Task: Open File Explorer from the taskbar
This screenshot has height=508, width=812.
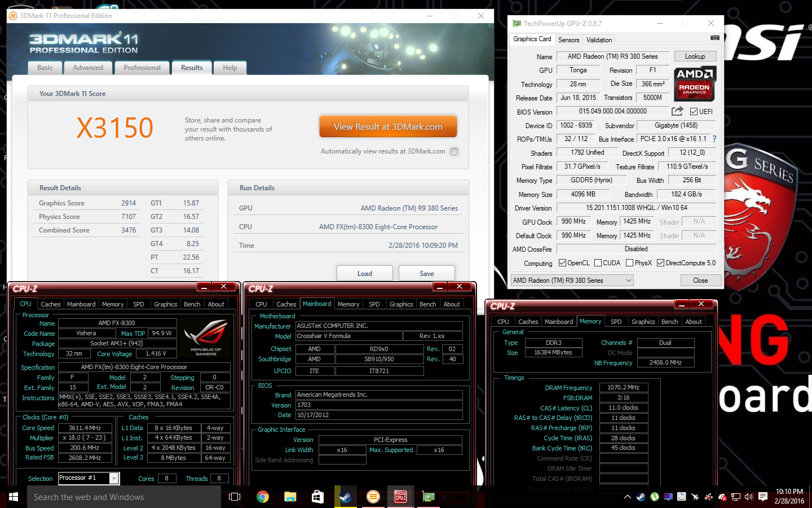Action: [290, 497]
